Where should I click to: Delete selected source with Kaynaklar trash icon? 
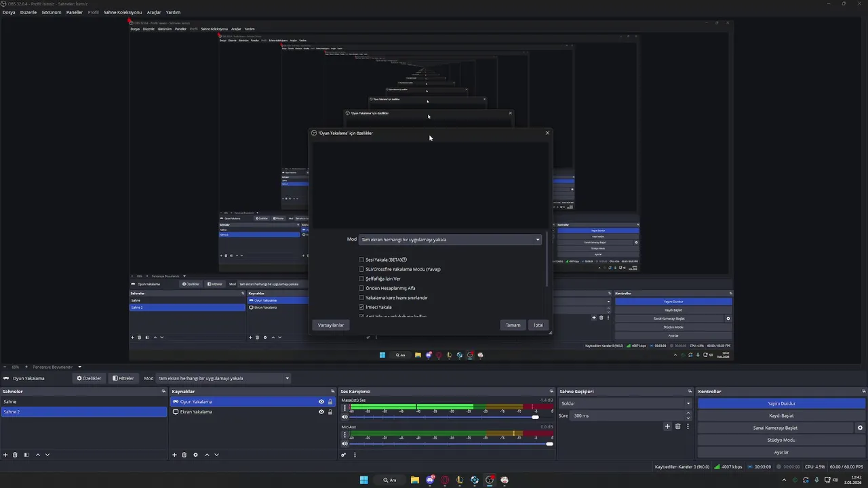(x=184, y=455)
